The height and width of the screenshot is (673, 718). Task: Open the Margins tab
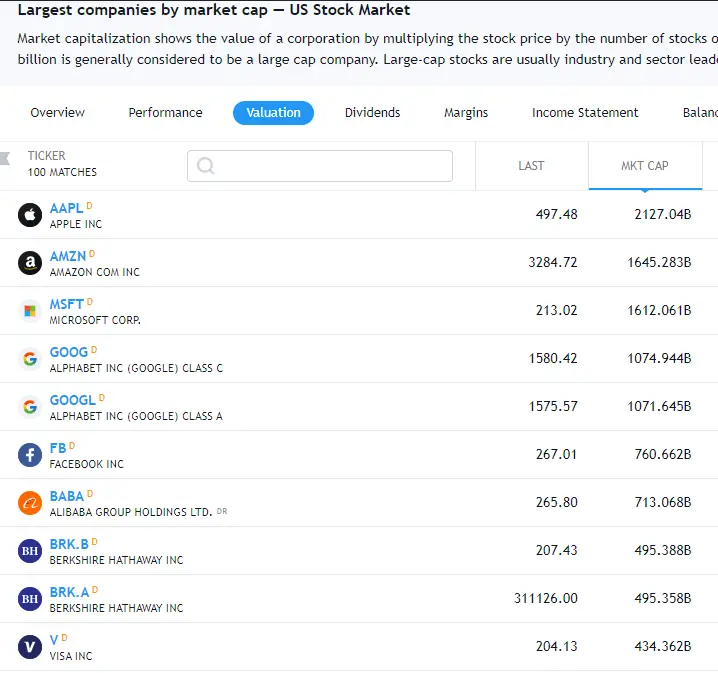[466, 113]
